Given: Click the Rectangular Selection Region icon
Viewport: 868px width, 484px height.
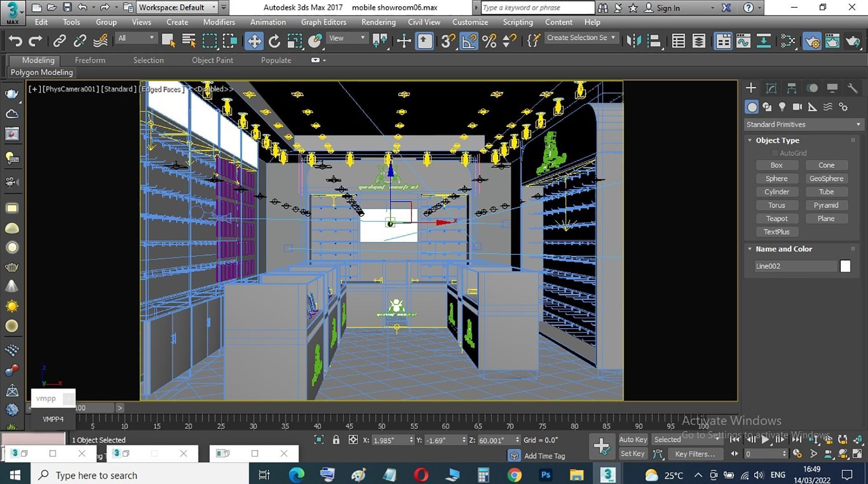Looking at the screenshot, I should pyautogui.click(x=209, y=41).
